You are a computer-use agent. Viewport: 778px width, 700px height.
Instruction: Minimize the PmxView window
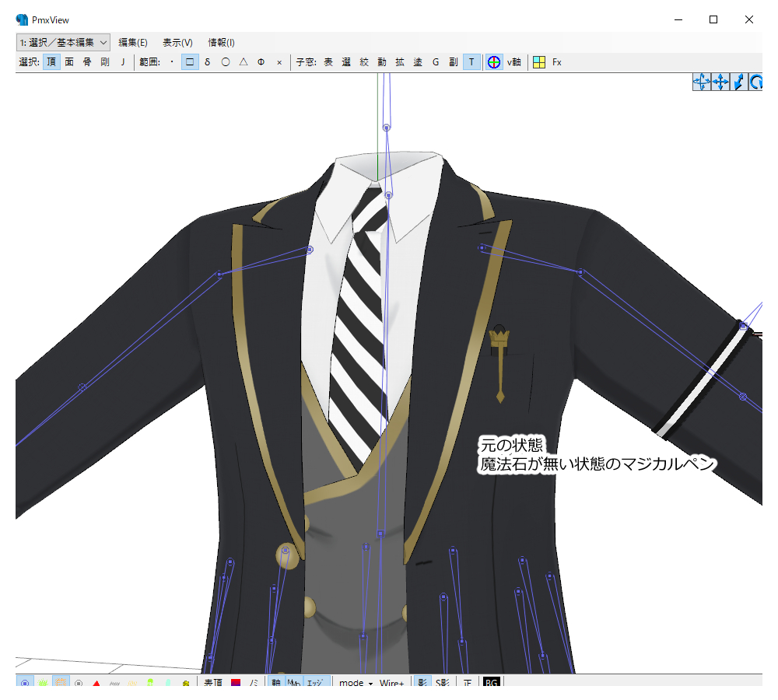tap(678, 20)
